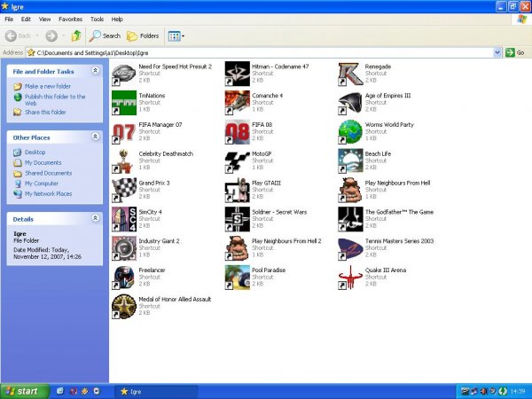Select the Play Neighbours From Hell 2 icon
Image resolution: width=532 pixels, height=399 pixels.
pos(237,248)
